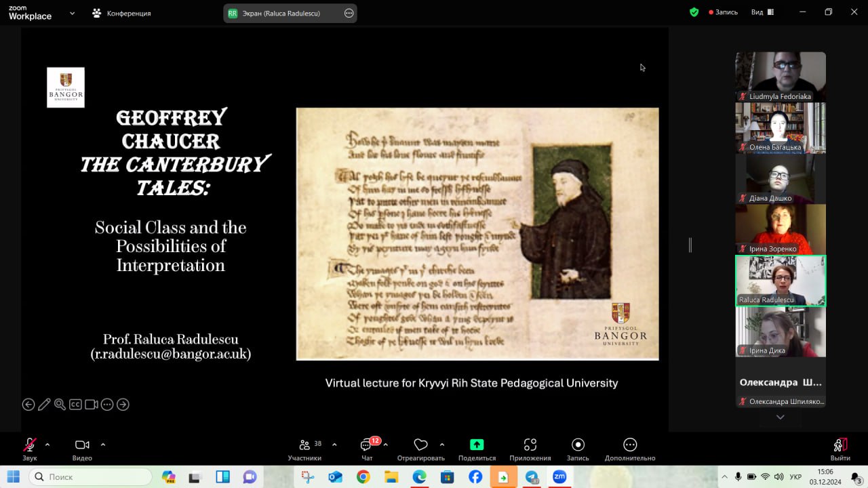Click the Windows Start button
The image size is (868, 488).
(14, 477)
